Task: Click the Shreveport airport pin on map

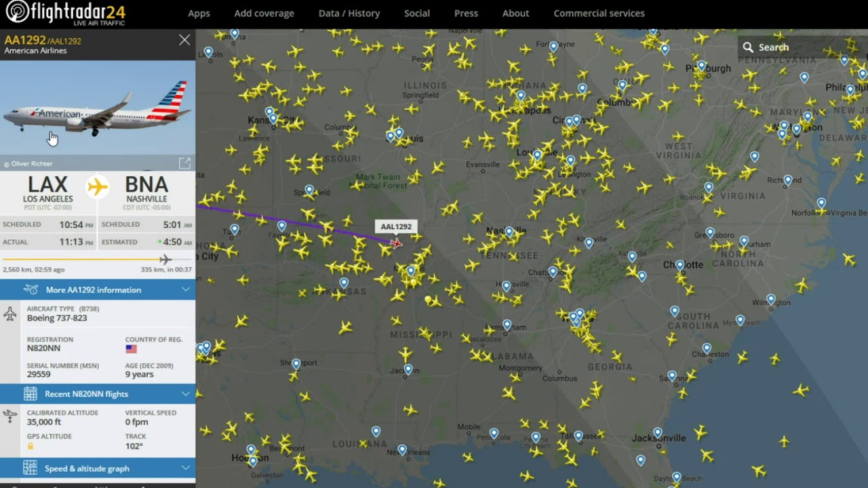Action: click(296, 364)
